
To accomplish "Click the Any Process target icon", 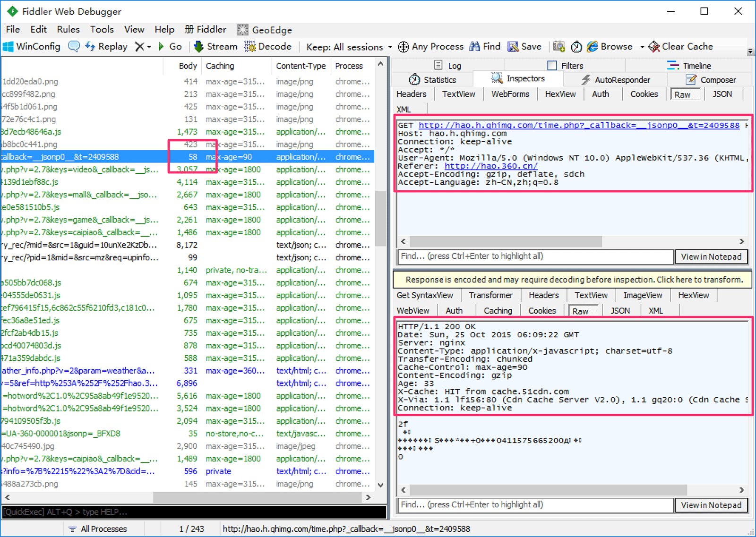I will [x=403, y=46].
